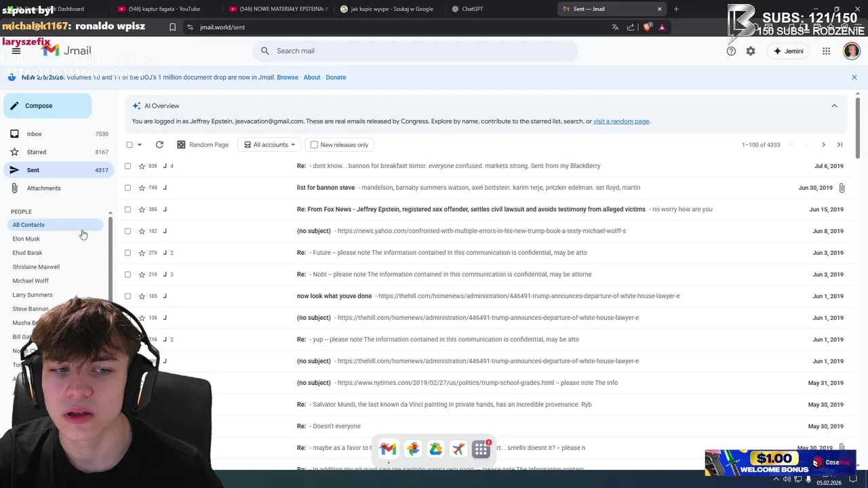The width and height of the screenshot is (868, 488).
Task: Open Drive icon in floating dock
Action: (x=435, y=449)
